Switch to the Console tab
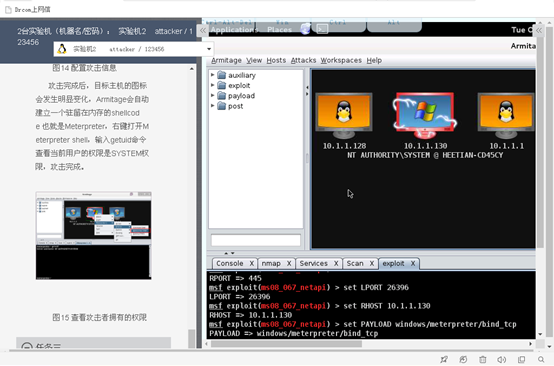The width and height of the screenshot is (554, 366). coord(230,264)
